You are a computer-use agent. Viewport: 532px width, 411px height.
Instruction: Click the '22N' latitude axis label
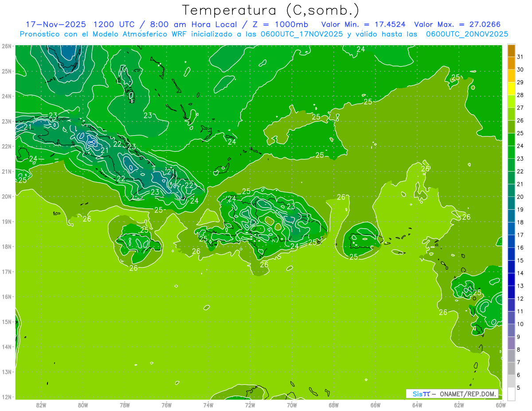click(6, 146)
